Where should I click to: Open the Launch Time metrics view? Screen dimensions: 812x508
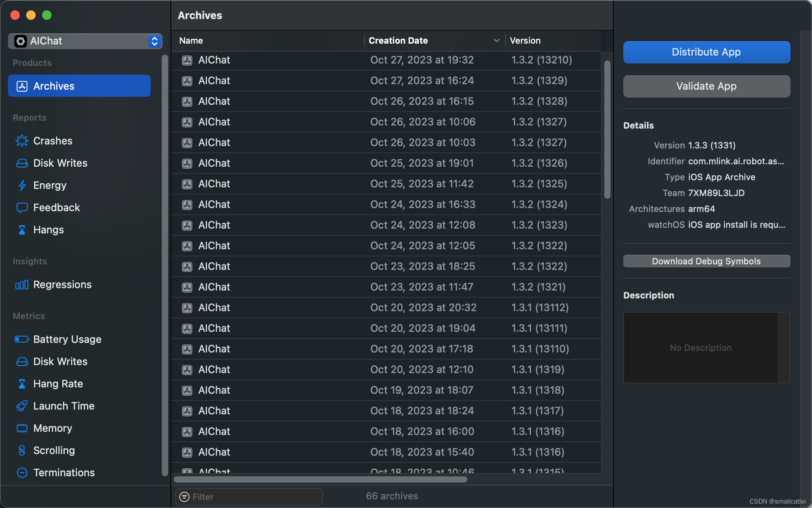64,406
